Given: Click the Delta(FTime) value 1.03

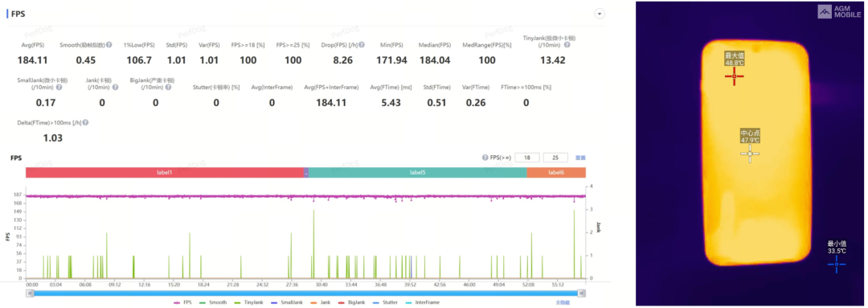Looking at the screenshot, I should click(x=52, y=138).
